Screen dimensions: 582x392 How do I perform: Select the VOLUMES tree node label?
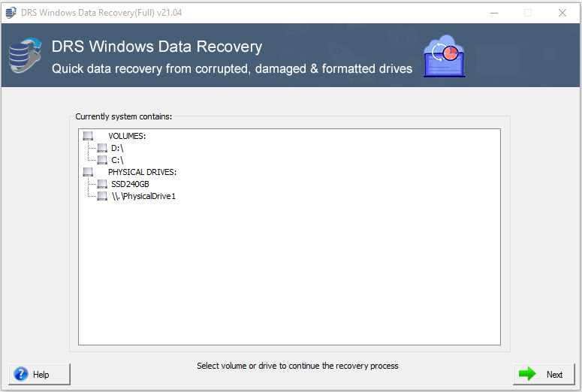point(127,136)
